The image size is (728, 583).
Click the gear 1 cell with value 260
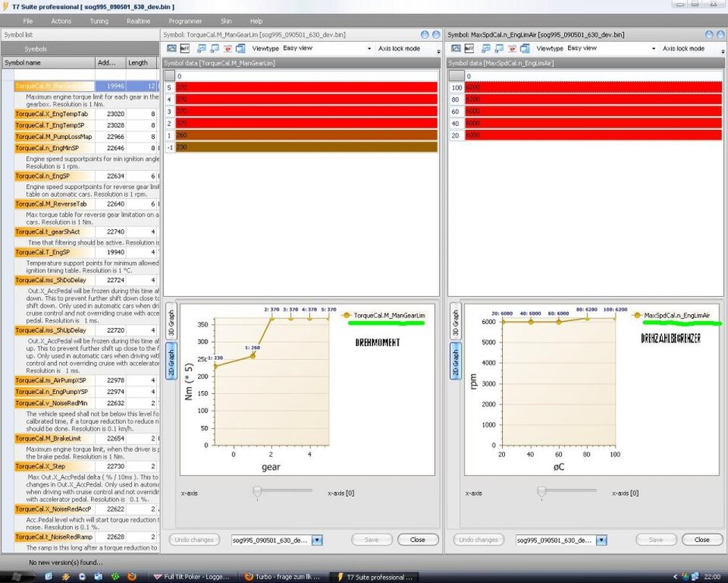tap(306, 135)
